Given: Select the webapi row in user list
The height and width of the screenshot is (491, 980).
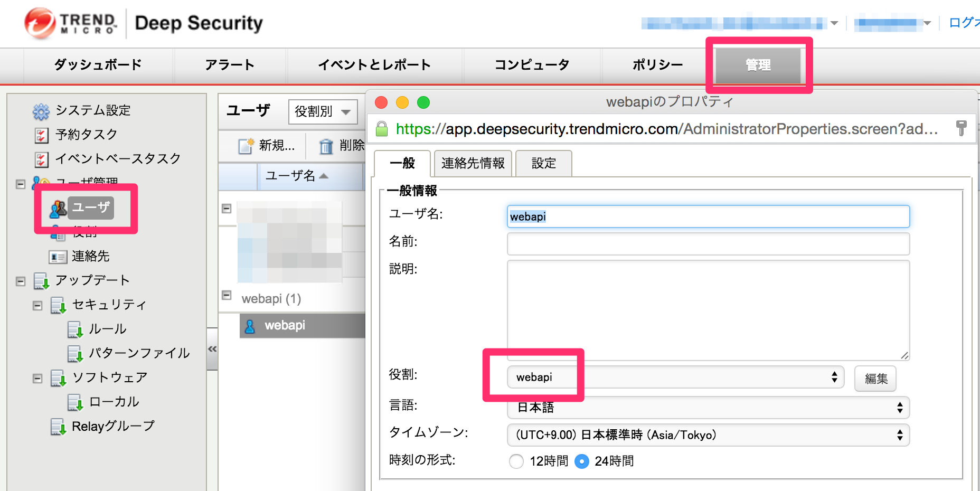Looking at the screenshot, I should (303, 326).
